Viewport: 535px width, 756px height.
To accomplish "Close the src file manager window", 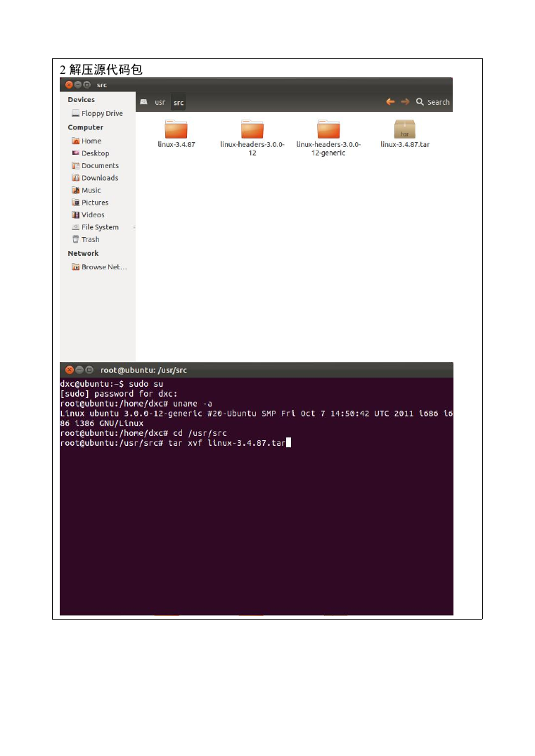I will coord(69,85).
